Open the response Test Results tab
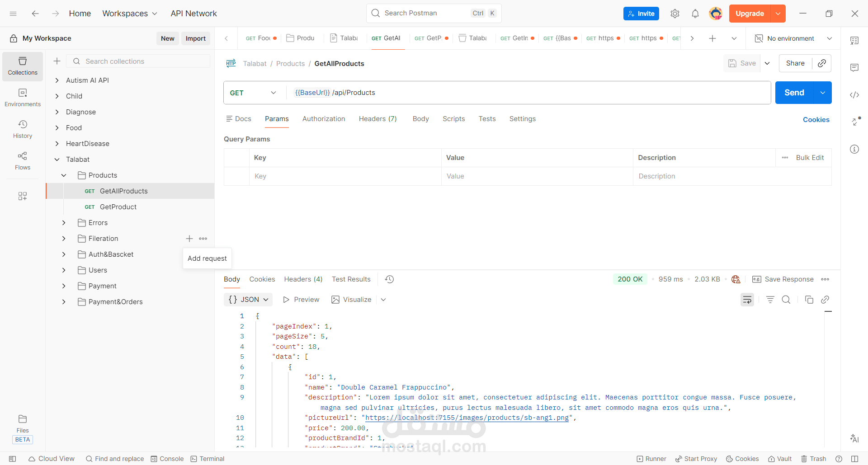 (x=351, y=279)
